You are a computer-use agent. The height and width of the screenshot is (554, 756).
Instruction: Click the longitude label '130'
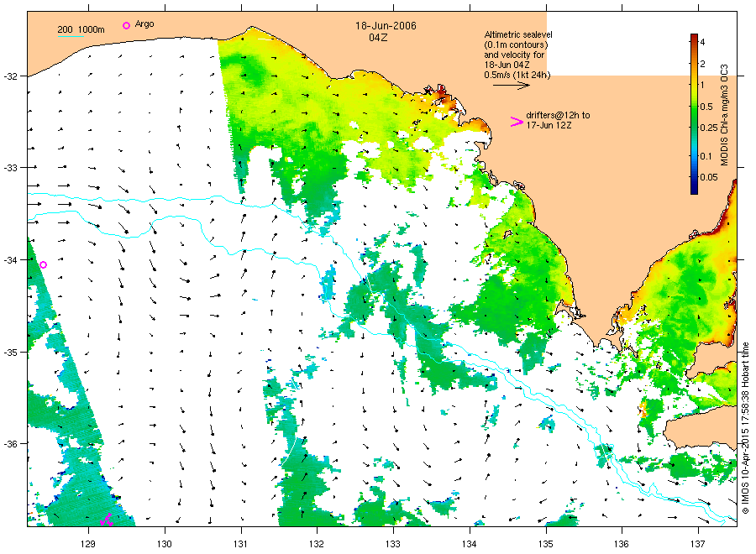(165, 544)
